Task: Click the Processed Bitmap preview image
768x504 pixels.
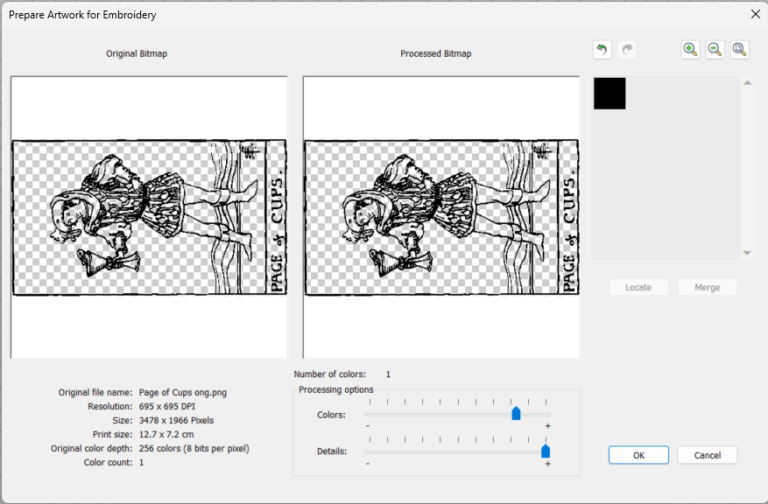Action: pos(441,217)
